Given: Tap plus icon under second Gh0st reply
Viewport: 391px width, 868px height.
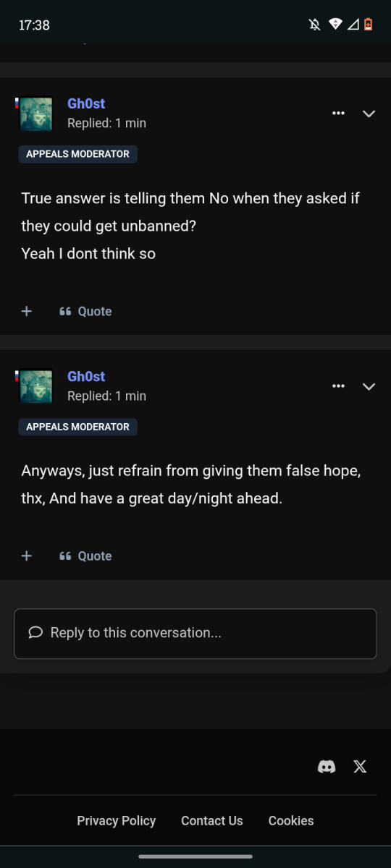Looking at the screenshot, I should tap(27, 556).
